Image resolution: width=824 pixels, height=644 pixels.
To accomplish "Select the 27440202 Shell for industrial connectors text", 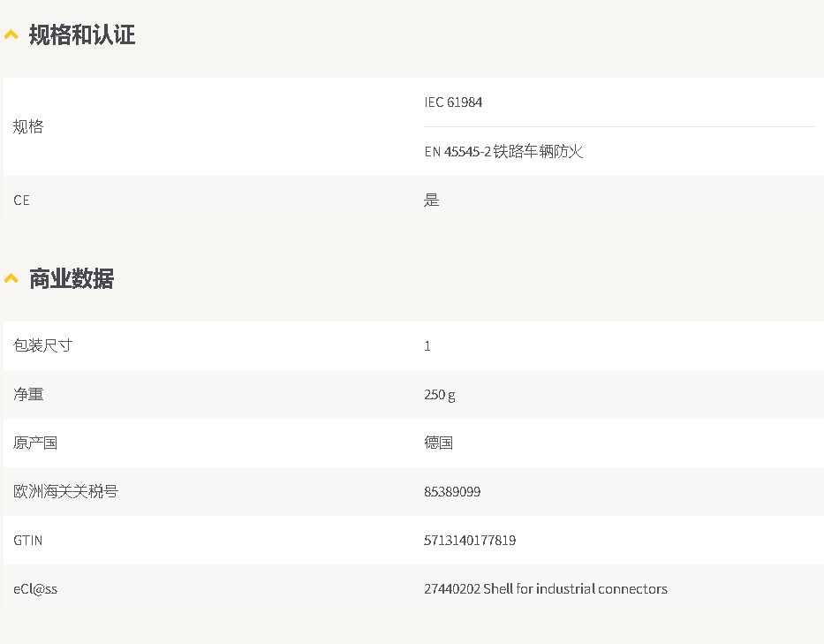I will pyautogui.click(x=545, y=589).
